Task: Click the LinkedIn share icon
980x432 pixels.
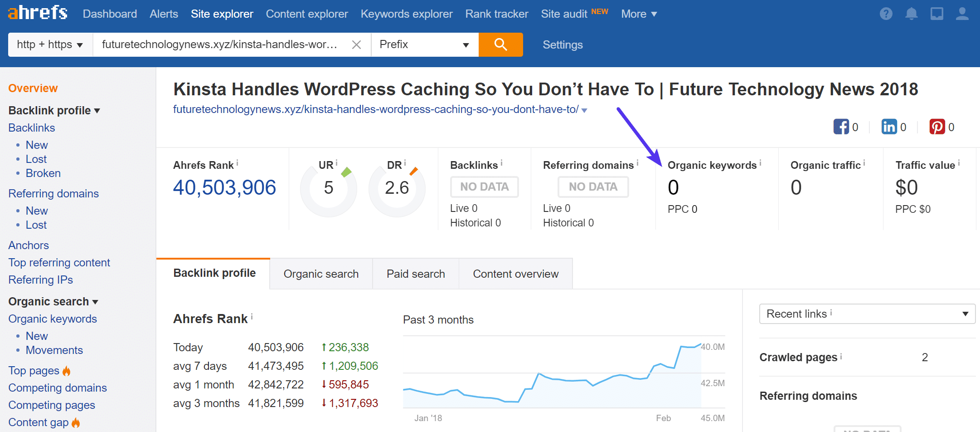Action: tap(889, 127)
